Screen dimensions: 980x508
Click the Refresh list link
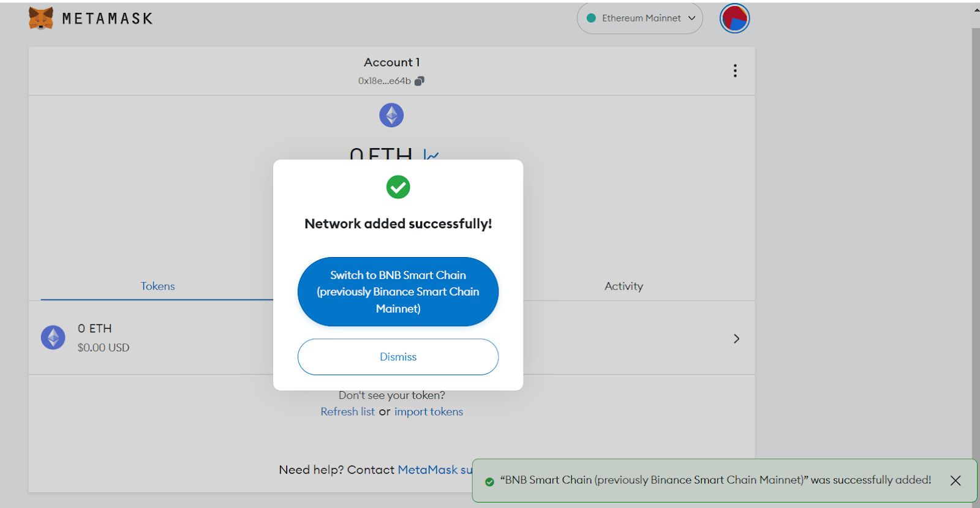(347, 412)
